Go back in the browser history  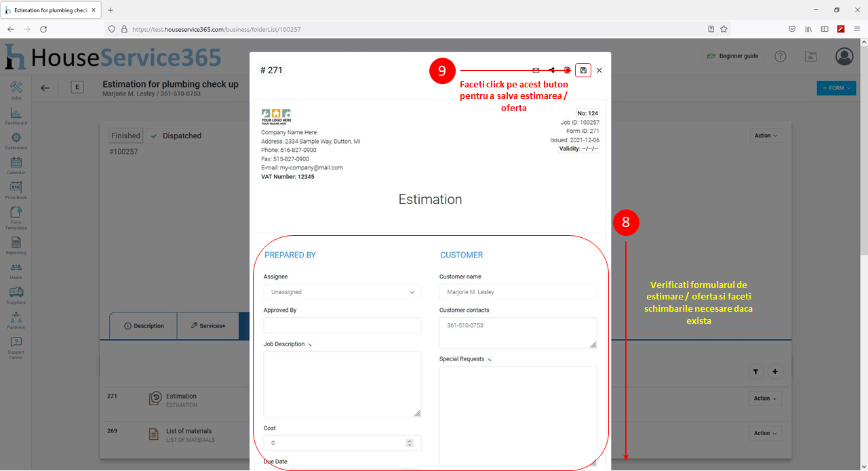click(11, 29)
